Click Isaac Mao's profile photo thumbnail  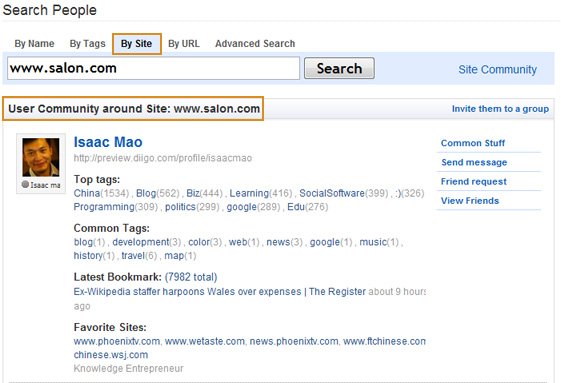[x=41, y=157]
